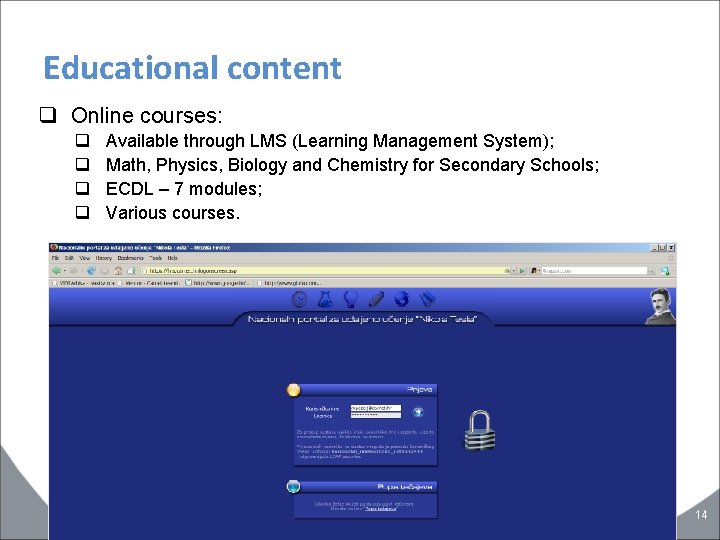Click the "Online courses:" bullet text
The width and height of the screenshot is (720, 540).
tap(146, 115)
